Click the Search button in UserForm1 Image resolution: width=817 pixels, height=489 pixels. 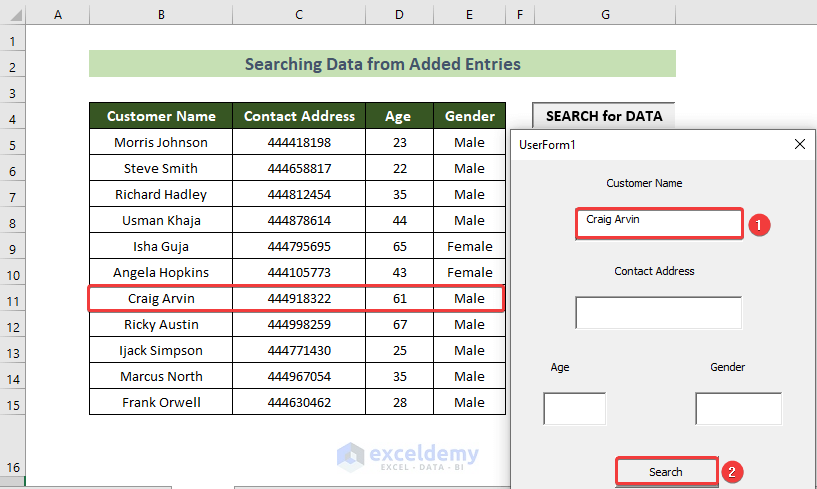tap(666, 472)
